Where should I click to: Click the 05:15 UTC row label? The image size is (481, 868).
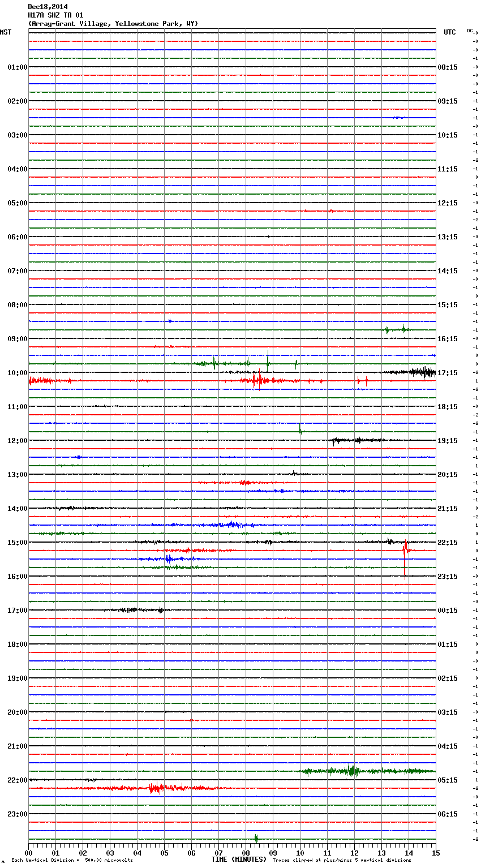pos(448,780)
